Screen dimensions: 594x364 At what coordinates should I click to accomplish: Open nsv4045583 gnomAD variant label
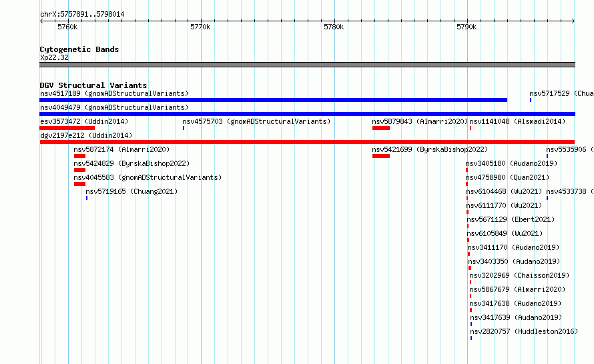click(147, 177)
